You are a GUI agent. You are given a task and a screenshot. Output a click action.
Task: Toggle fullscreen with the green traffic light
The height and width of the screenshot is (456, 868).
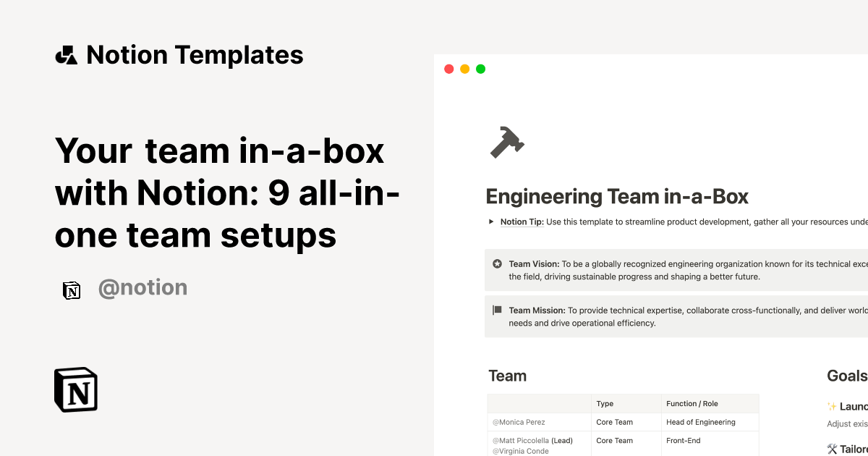point(480,68)
